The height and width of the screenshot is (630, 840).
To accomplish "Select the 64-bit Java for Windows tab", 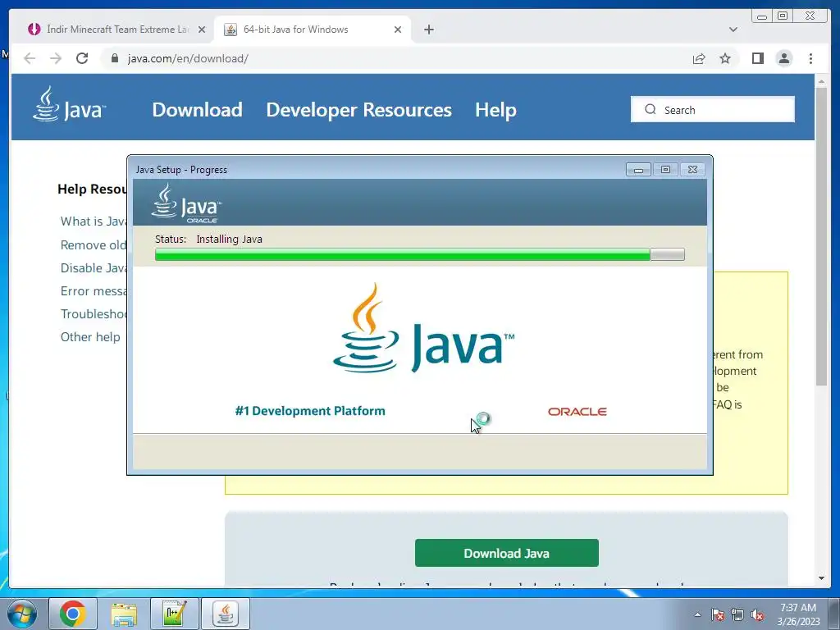I will coord(313,30).
